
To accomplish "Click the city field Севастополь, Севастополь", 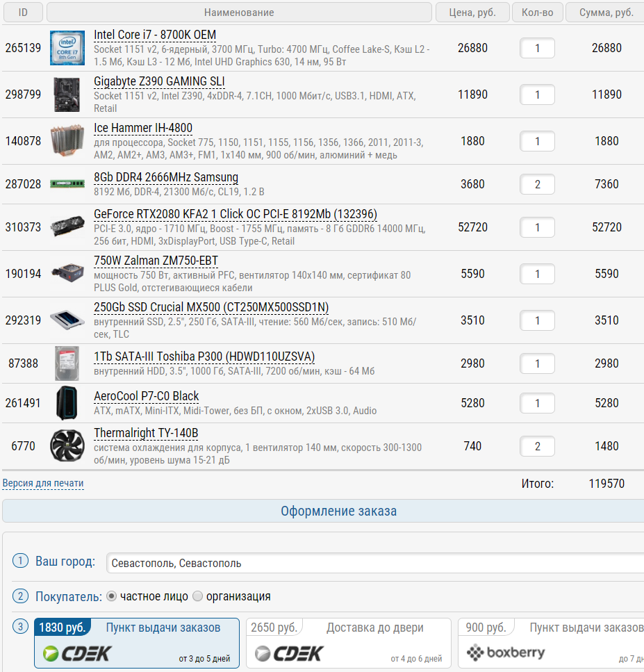I will click(375, 563).
